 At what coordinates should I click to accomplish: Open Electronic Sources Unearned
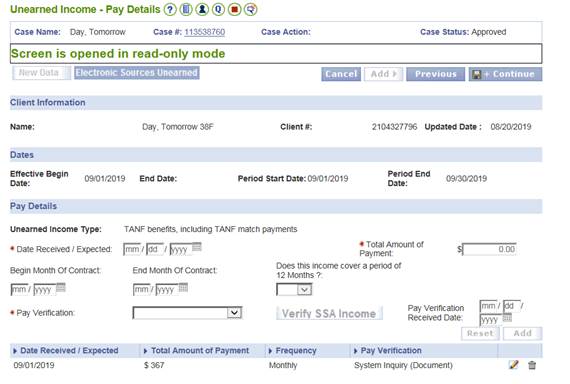(137, 73)
